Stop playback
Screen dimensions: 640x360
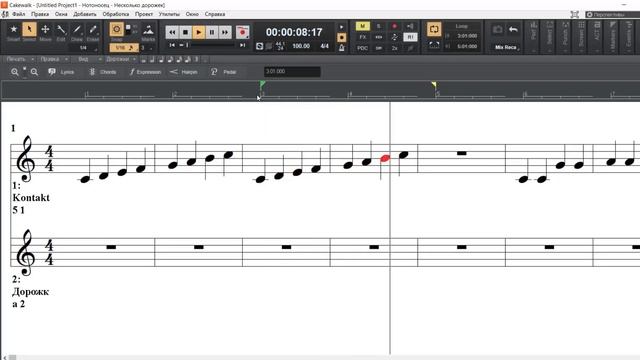coord(185,32)
